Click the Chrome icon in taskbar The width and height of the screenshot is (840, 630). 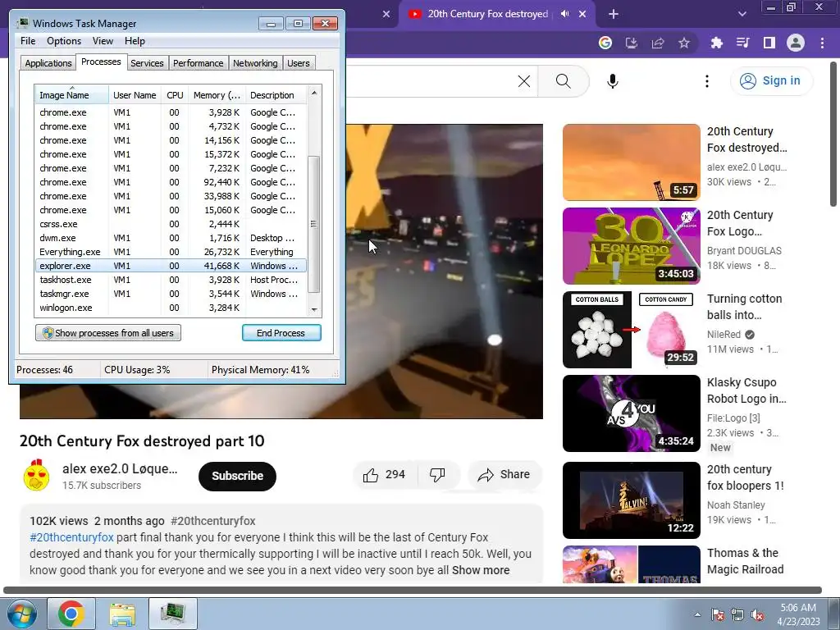tap(71, 614)
